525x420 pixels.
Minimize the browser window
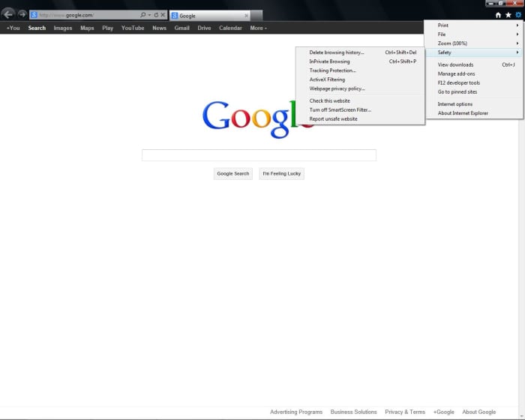tap(491, 3)
